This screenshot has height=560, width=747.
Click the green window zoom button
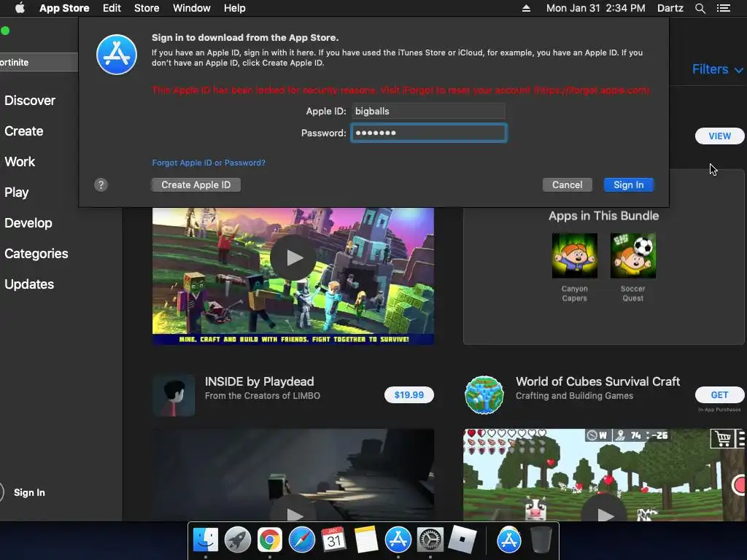pos(5,31)
